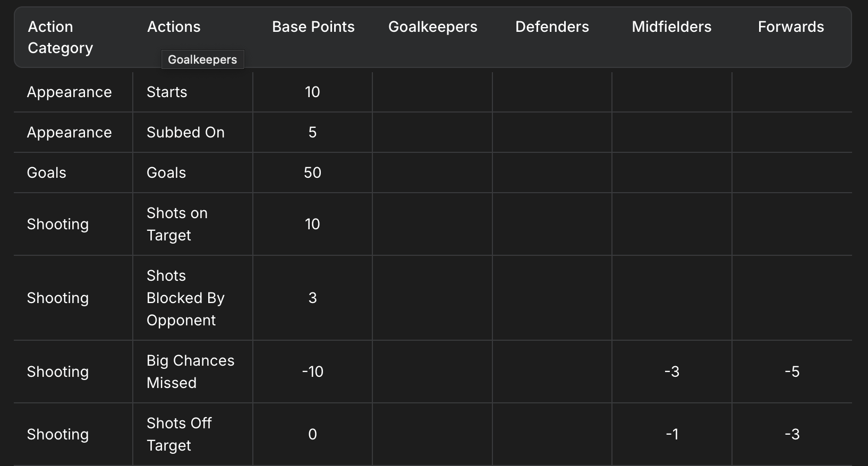Image resolution: width=868 pixels, height=466 pixels.
Task: Select Midfielders value -3 for Big Chances Missed
Action: coord(672,372)
